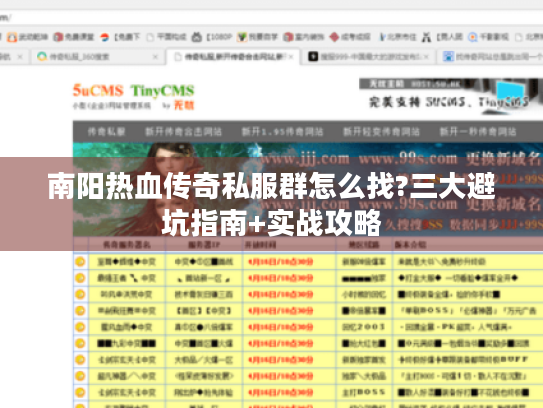The height and width of the screenshot is (408, 543).
Task: Close the 搜服999 tab
Action: click(x=426, y=56)
